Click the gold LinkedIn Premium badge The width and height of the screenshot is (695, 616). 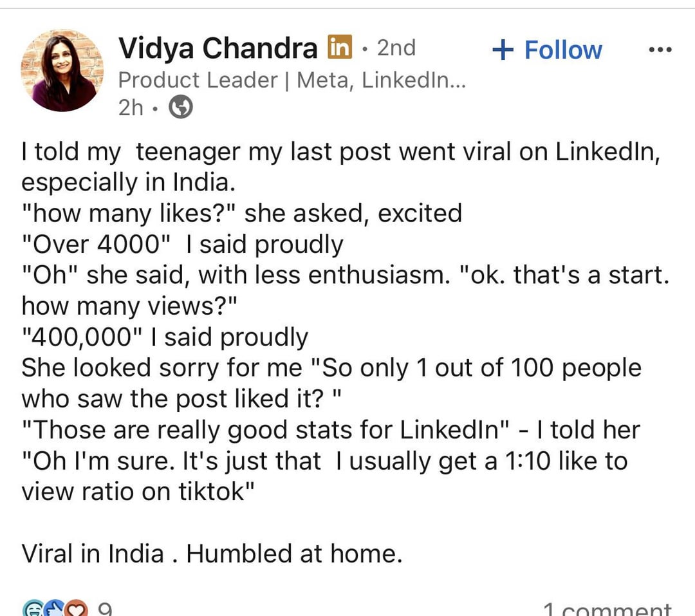coord(340,48)
